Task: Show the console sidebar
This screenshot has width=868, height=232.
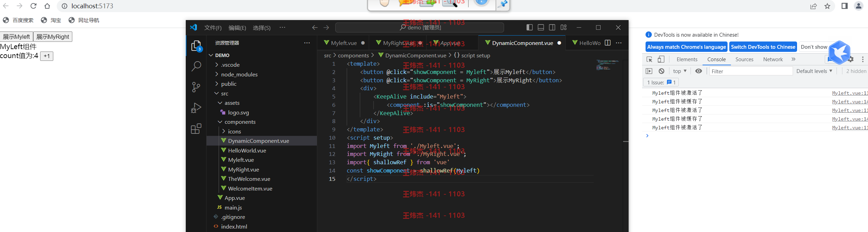Action: point(649,71)
